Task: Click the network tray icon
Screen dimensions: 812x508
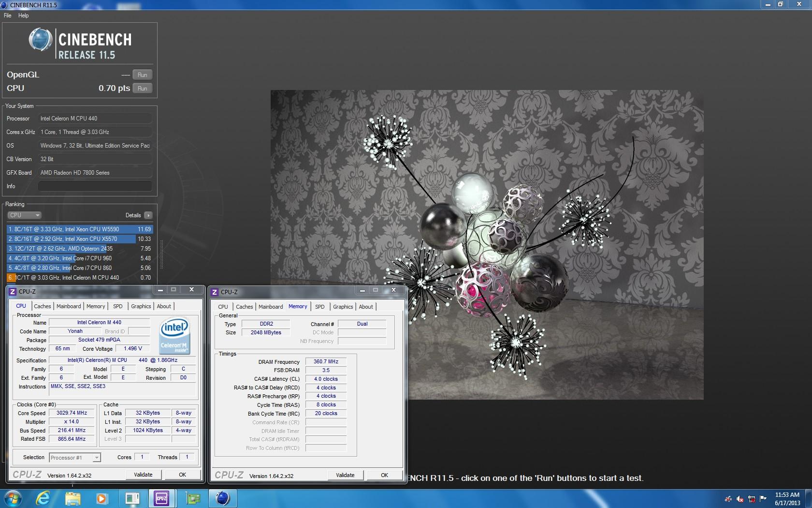Action: pos(752,498)
